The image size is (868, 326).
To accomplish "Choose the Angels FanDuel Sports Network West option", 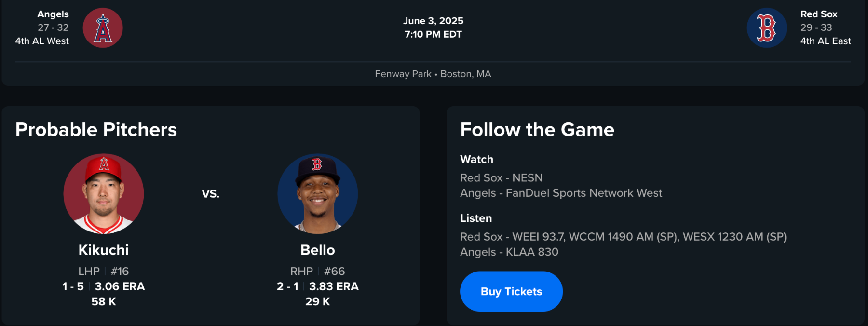I will tap(561, 193).
